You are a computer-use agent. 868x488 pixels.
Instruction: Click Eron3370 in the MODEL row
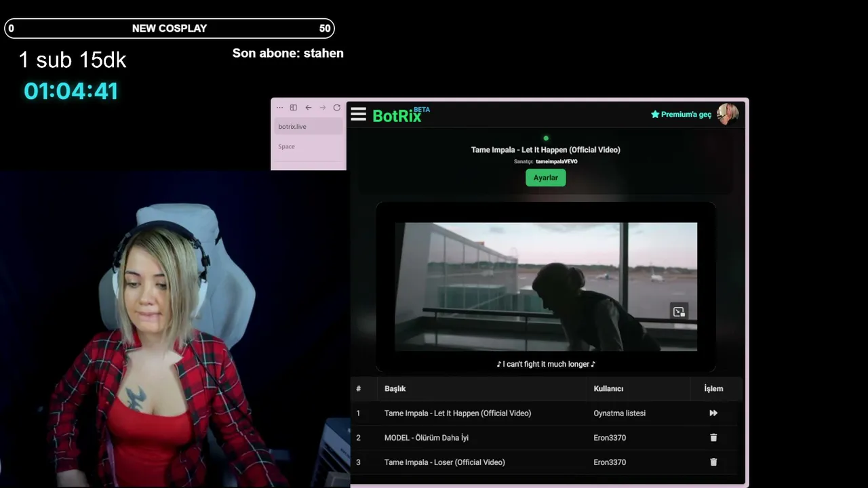(610, 438)
